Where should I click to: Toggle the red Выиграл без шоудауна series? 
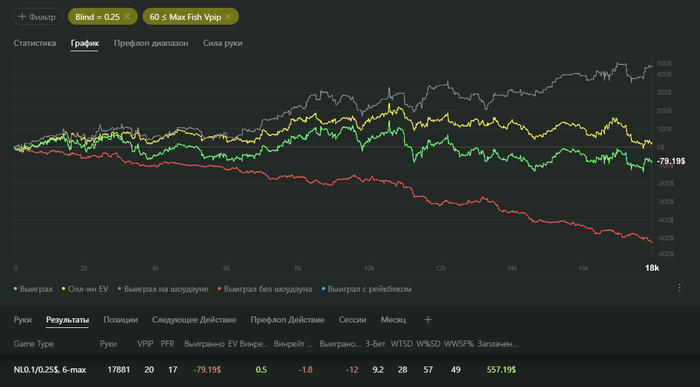click(x=265, y=289)
